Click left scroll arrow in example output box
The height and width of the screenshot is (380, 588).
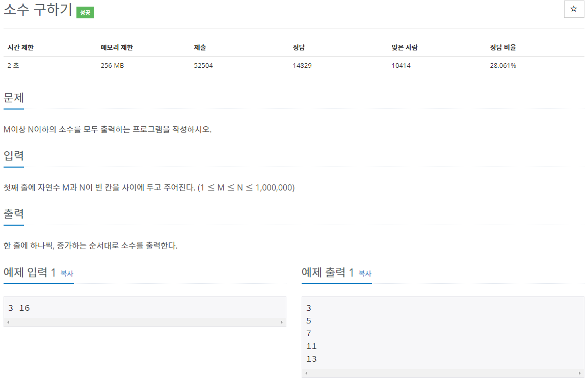pyautogui.click(x=306, y=373)
